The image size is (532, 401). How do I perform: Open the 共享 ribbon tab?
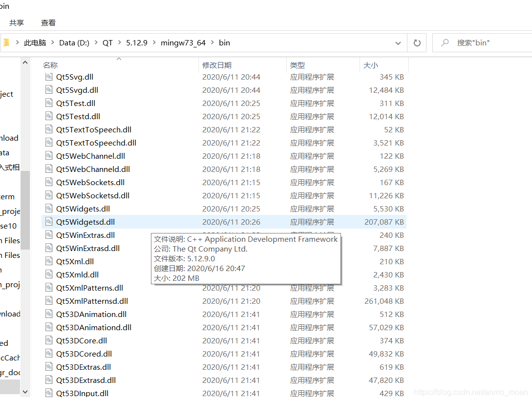click(x=17, y=23)
